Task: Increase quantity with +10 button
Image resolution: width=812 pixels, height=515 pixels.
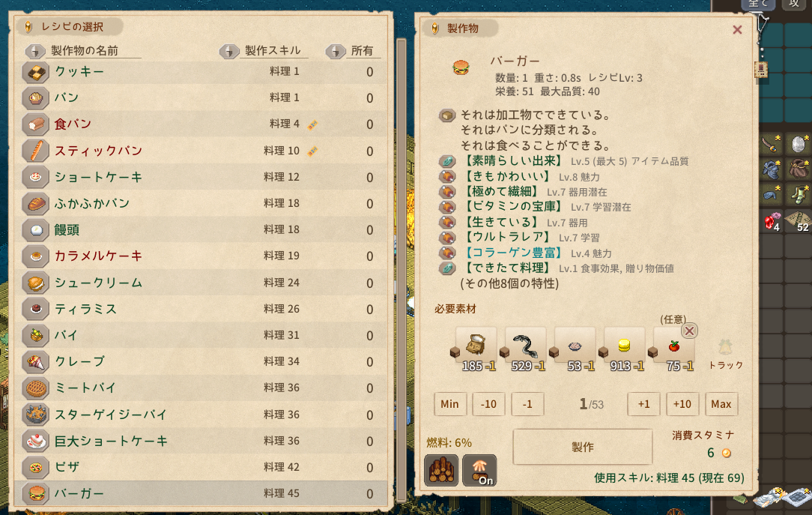Action: coord(682,404)
